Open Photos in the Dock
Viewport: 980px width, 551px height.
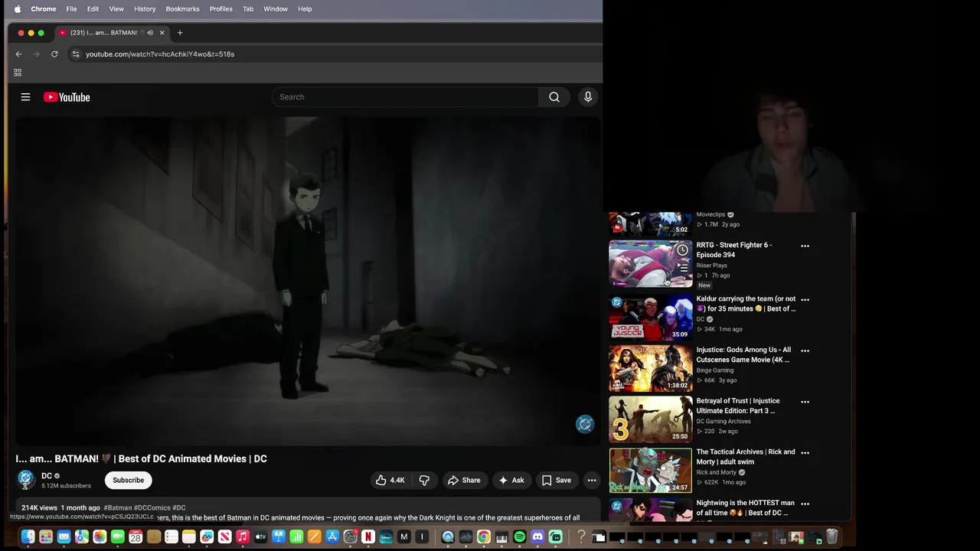pyautogui.click(x=100, y=537)
